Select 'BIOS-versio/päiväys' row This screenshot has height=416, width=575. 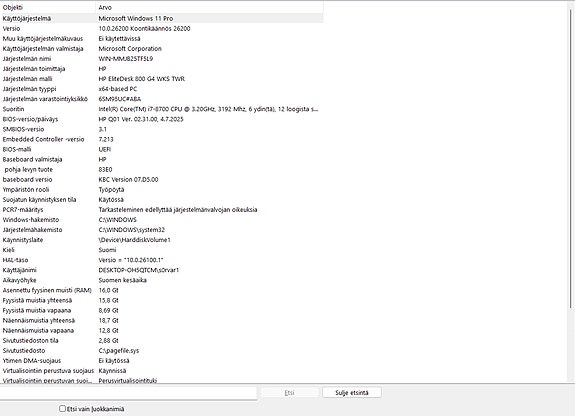(30, 119)
